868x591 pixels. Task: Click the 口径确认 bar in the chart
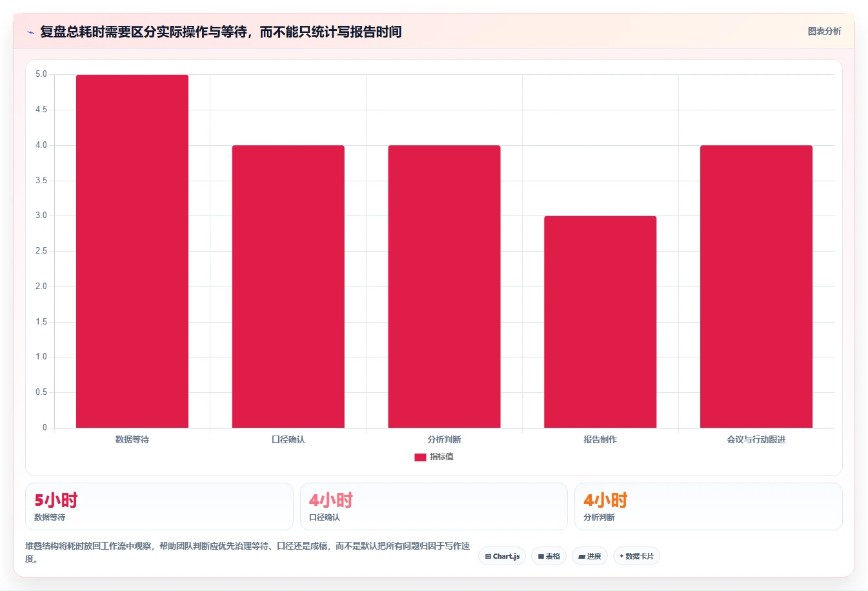[x=288, y=286]
